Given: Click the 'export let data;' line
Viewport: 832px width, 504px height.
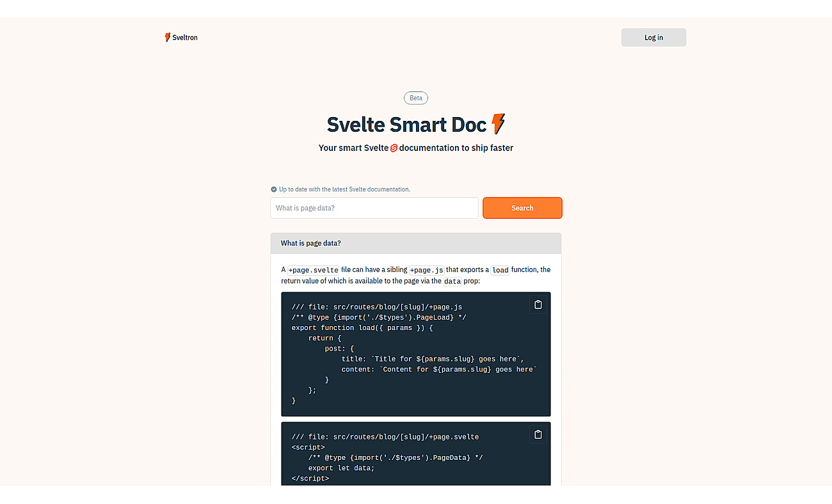Looking at the screenshot, I should [341, 468].
